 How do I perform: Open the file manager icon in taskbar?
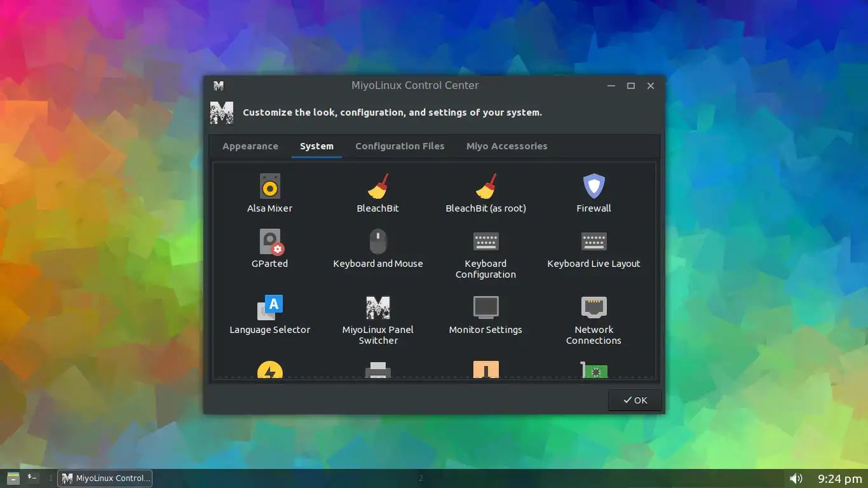pos(13,478)
